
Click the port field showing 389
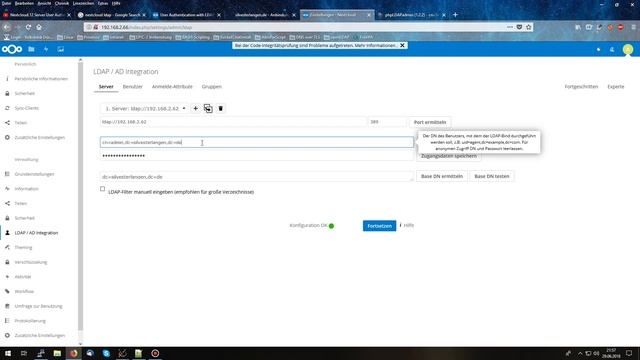(x=387, y=122)
